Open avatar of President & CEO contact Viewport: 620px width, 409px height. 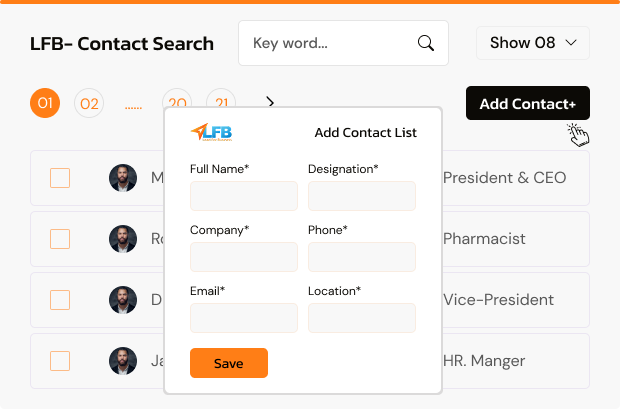point(123,178)
